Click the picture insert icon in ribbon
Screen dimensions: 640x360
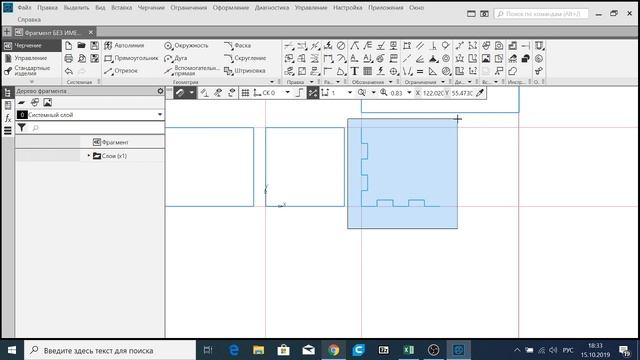(x=486, y=59)
